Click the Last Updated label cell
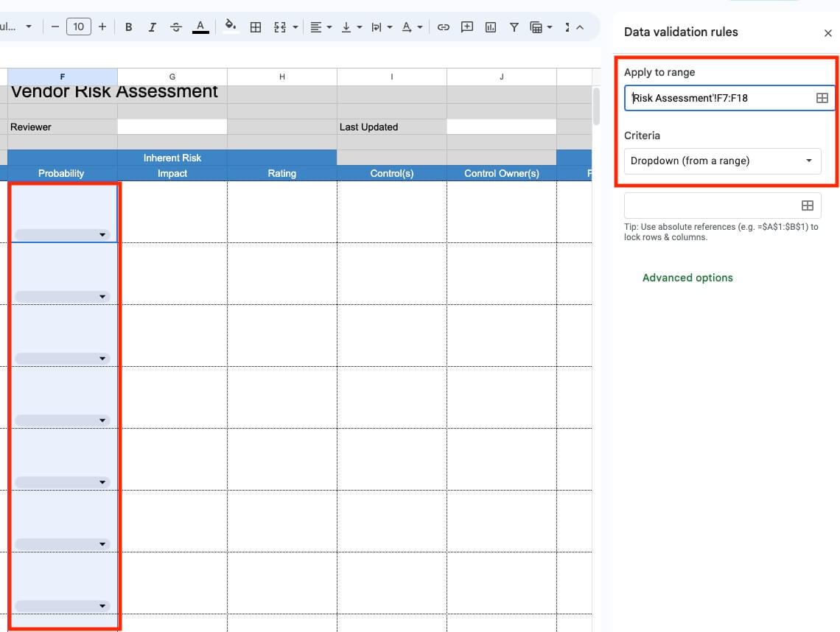840x632 pixels. (392, 127)
